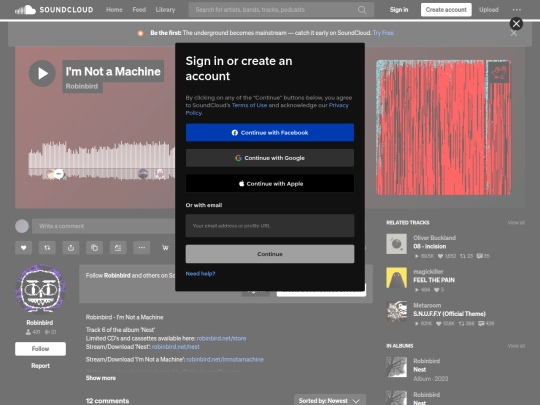Share the track with share icon

(x=71, y=248)
